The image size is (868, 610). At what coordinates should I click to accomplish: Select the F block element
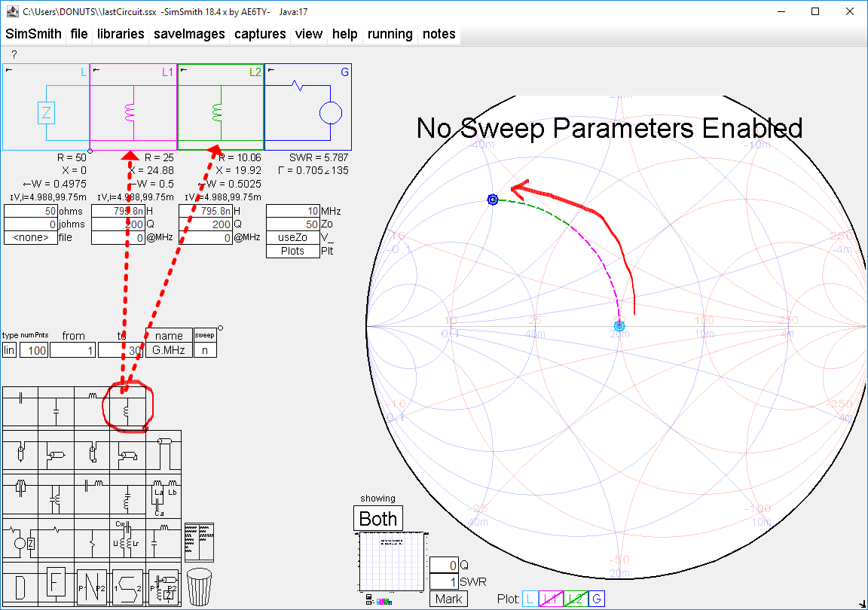pyautogui.click(x=56, y=584)
